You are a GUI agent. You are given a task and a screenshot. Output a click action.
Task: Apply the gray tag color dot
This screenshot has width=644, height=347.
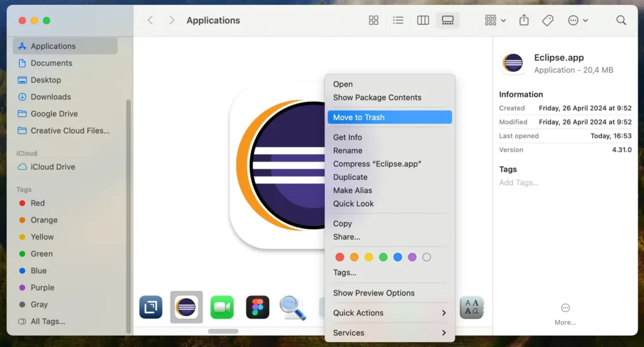coord(427,257)
